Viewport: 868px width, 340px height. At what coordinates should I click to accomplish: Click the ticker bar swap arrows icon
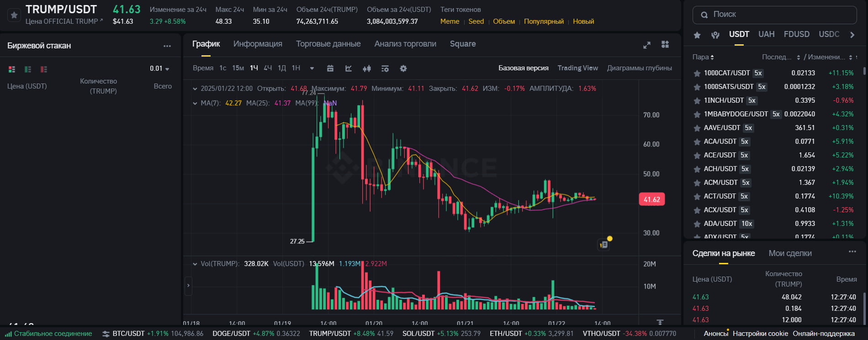[x=106, y=334]
